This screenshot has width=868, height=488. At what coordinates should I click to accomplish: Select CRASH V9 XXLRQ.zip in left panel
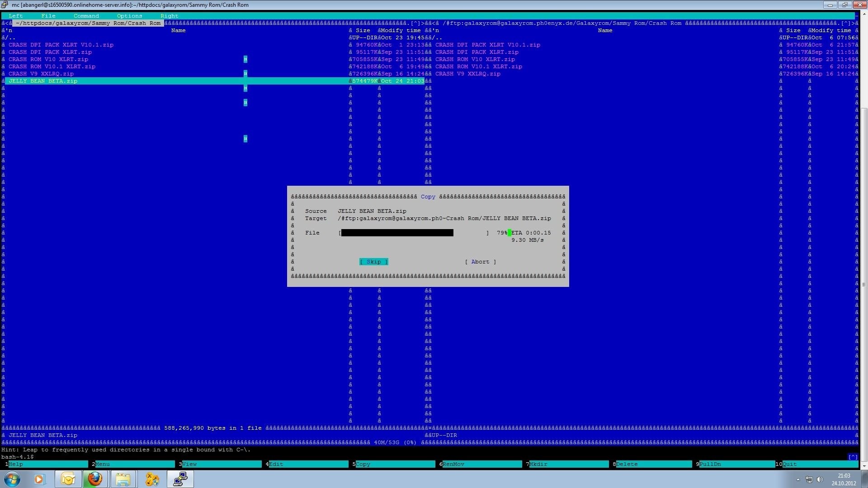(x=41, y=74)
